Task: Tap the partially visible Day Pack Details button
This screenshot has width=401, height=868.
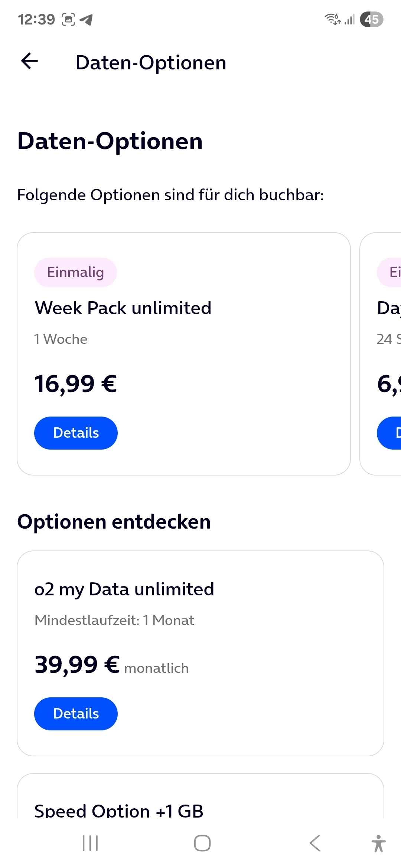Action: (391, 433)
